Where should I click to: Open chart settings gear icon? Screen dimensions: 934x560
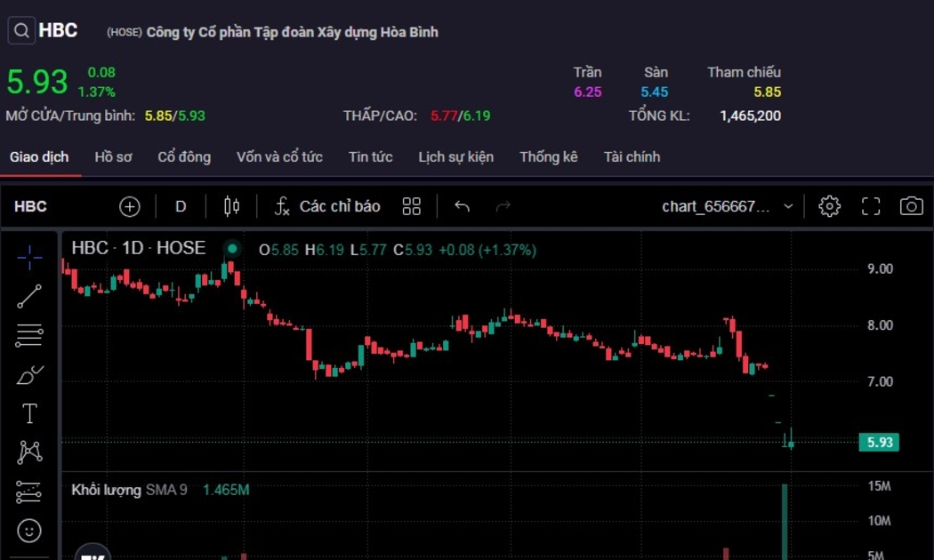[x=829, y=207]
